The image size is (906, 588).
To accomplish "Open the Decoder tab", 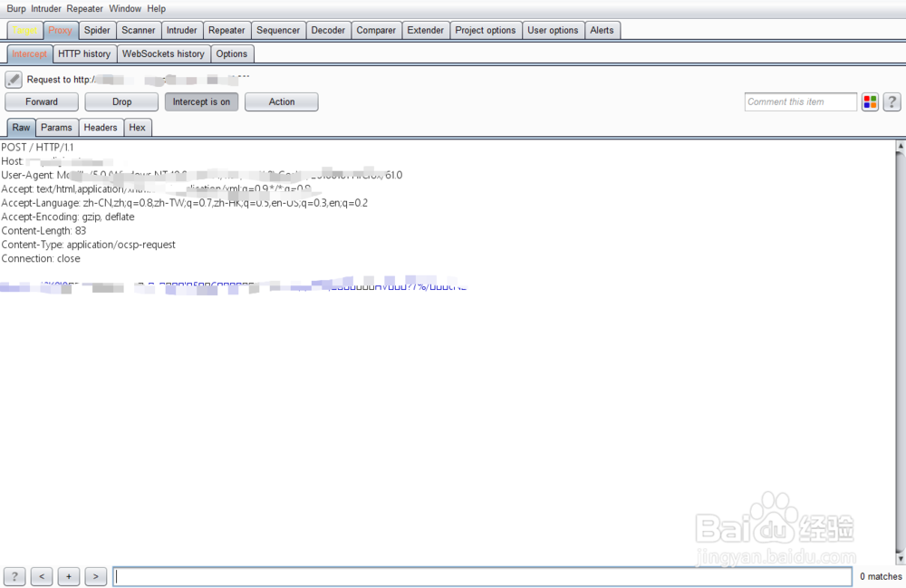I will pyautogui.click(x=328, y=30).
